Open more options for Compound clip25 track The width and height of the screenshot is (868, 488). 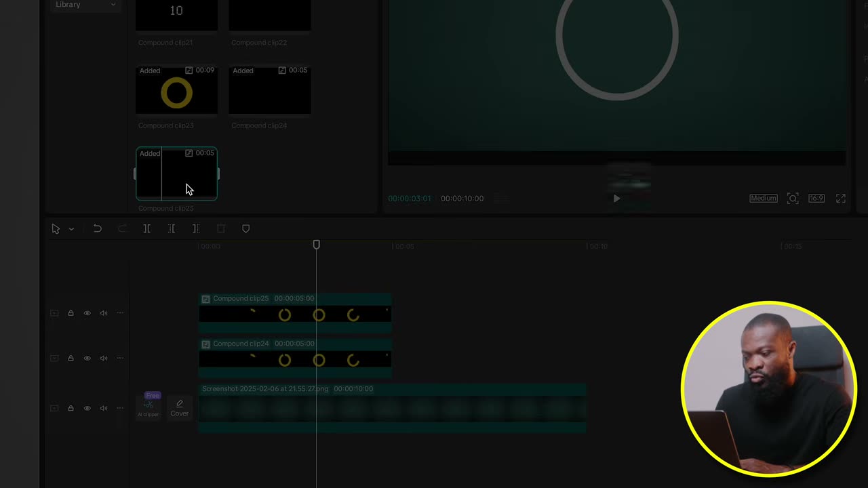tap(120, 313)
